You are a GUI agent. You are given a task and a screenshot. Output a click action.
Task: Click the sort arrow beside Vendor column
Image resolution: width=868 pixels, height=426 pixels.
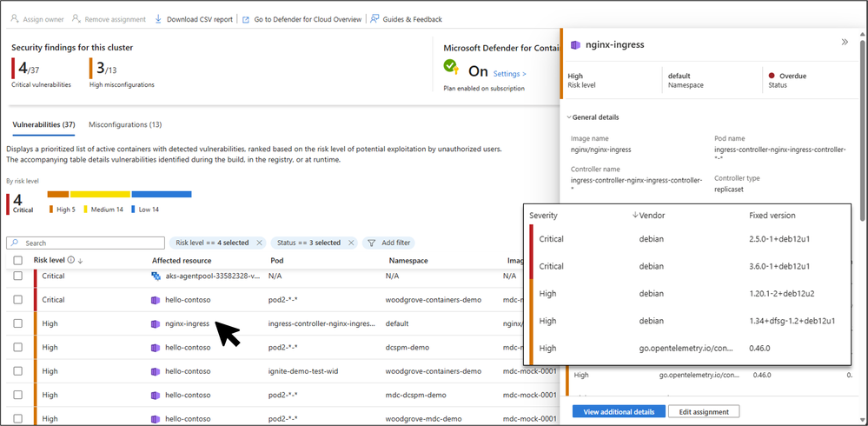[x=634, y=216]
